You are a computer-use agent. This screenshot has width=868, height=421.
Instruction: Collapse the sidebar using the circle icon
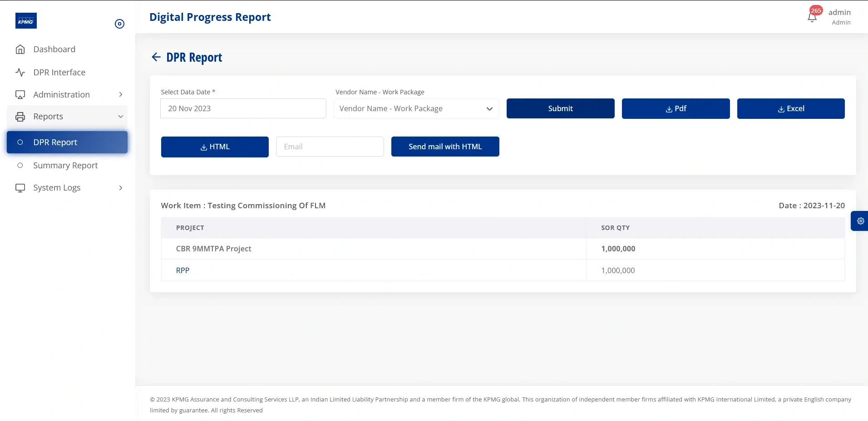[119, 24]
